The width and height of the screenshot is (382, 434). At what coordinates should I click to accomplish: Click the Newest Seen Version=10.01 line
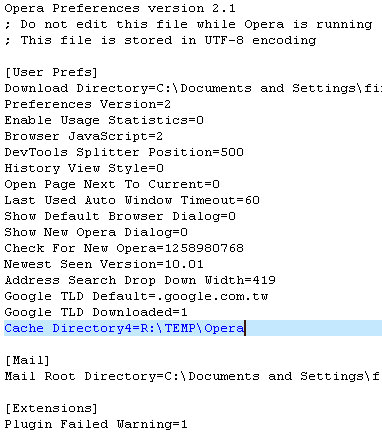click(x=104, y=264)
